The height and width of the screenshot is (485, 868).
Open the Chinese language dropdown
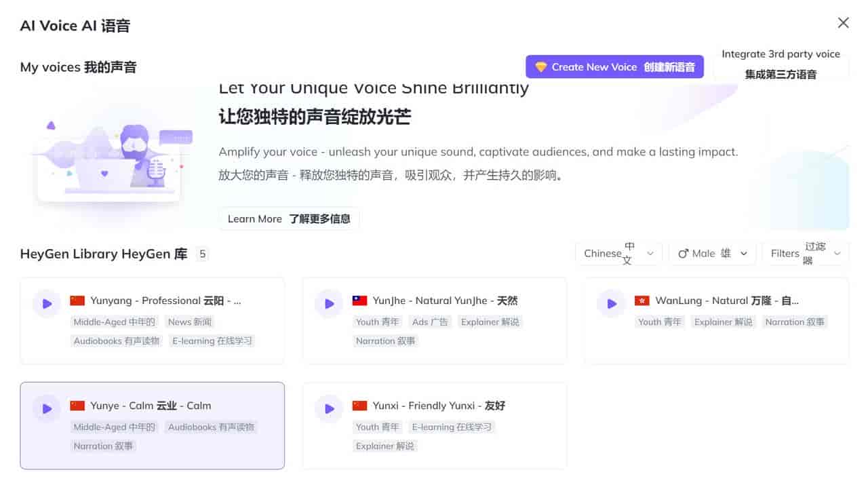pos(618,253)
